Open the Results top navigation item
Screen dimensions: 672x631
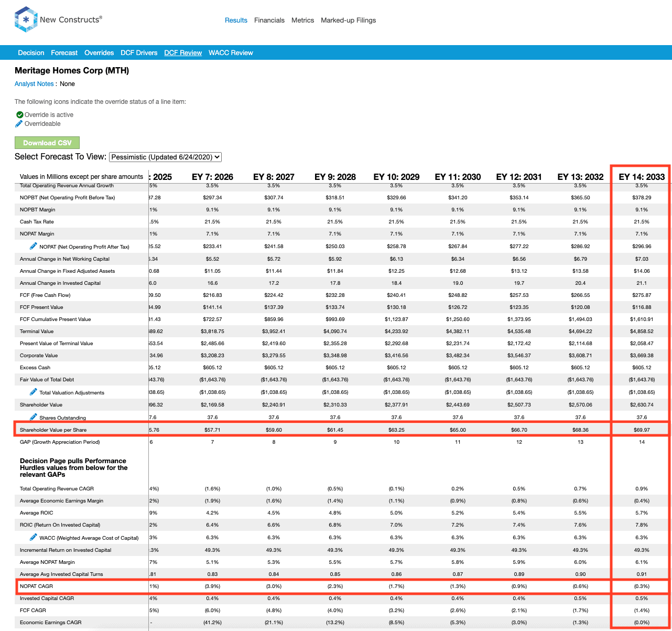click(236, 20)
